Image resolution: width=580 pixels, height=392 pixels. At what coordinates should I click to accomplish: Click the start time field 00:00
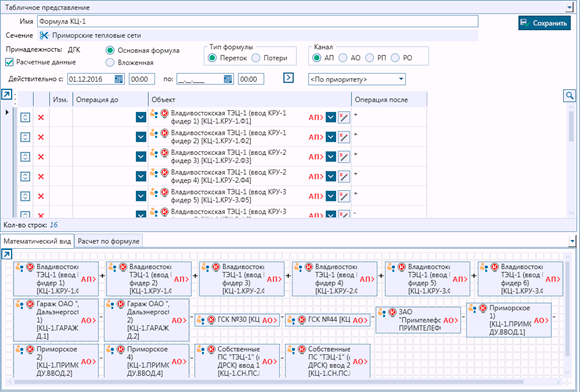[x=142, y=79]
